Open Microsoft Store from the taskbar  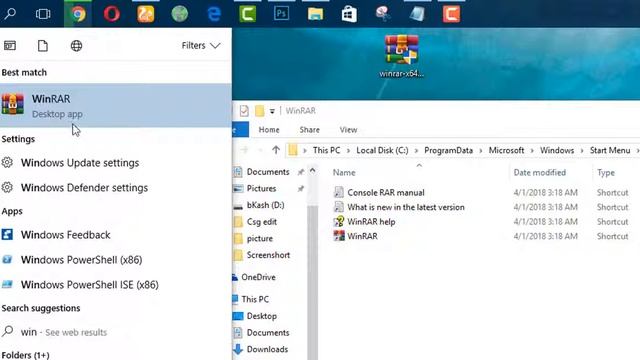349,14
